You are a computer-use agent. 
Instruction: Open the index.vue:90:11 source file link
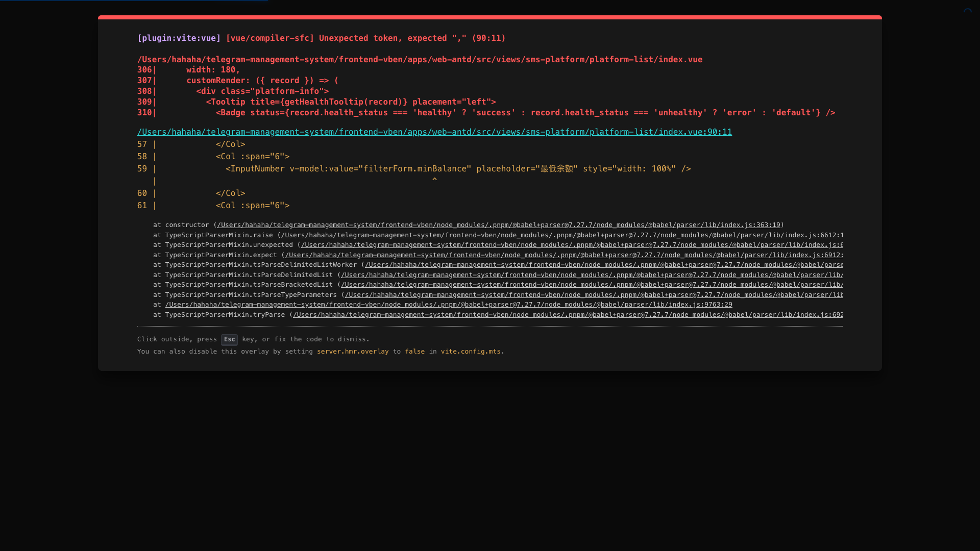point(434,132)
